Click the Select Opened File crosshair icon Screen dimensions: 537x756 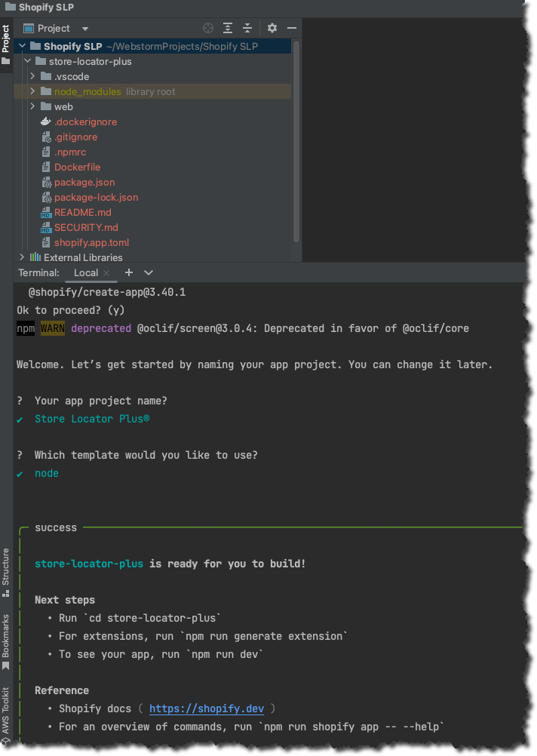point(207,27)
